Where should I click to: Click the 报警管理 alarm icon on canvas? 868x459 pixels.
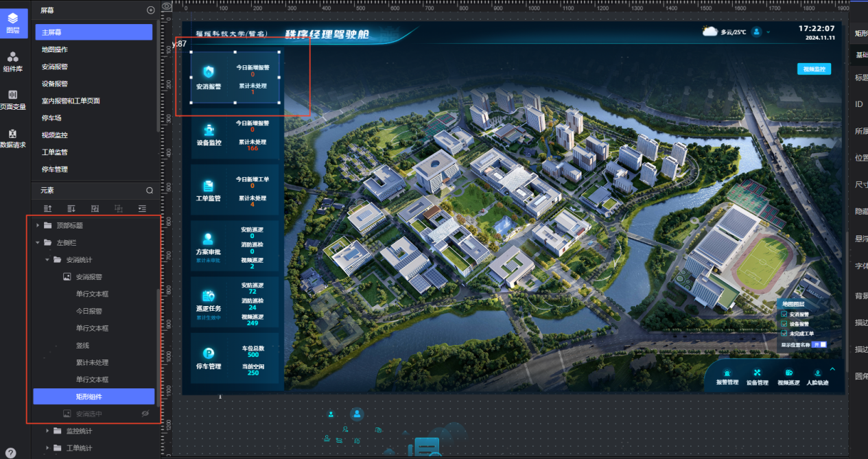pyautogui.click(x=727, y=373)
